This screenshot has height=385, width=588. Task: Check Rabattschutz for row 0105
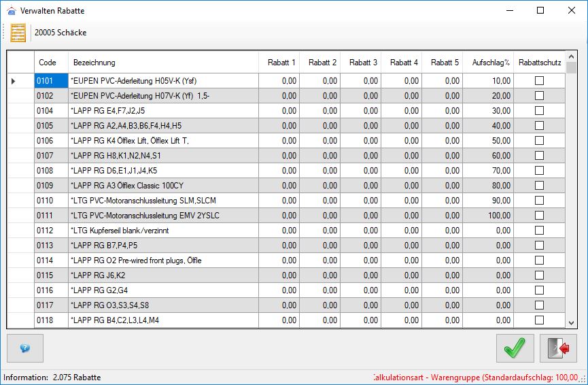(539, 126)
